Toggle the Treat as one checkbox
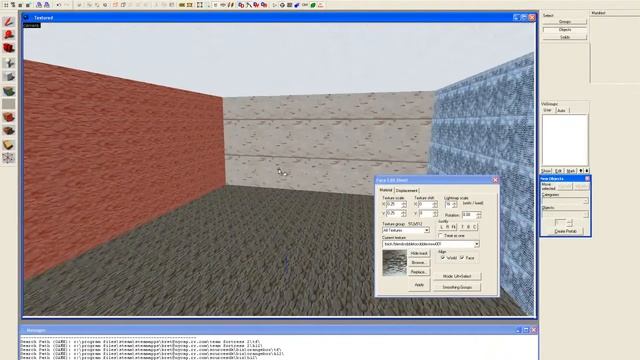640x360 pixels. click(x=440, y=236)
